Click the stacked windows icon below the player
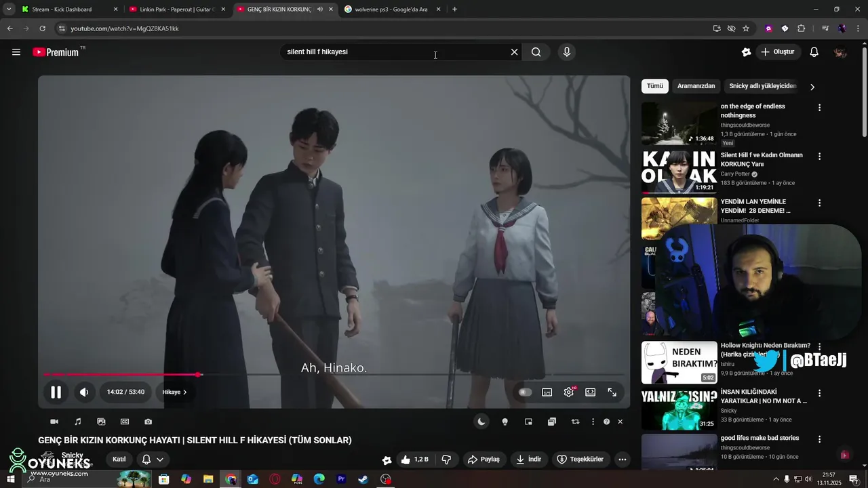The width and height of the screenshot is (868, 488). pos(552,422)
